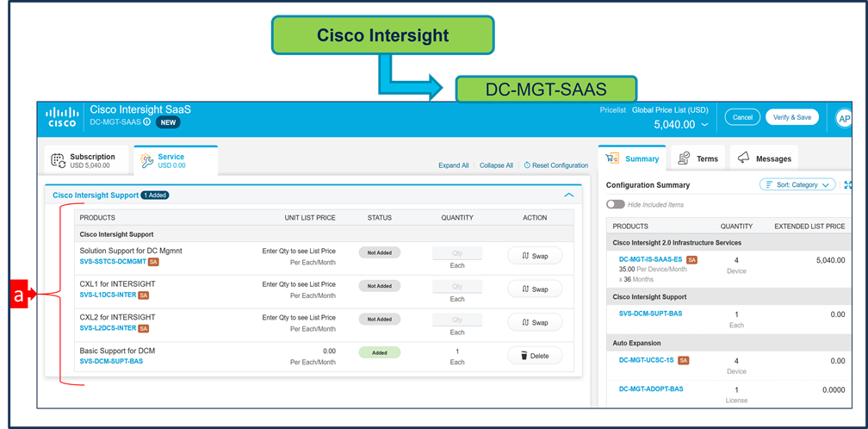Open SVS-DCM-SUPT-BAS link in products table
The height and width of the screenshot is (429, 868).
[x=111, y=362]
